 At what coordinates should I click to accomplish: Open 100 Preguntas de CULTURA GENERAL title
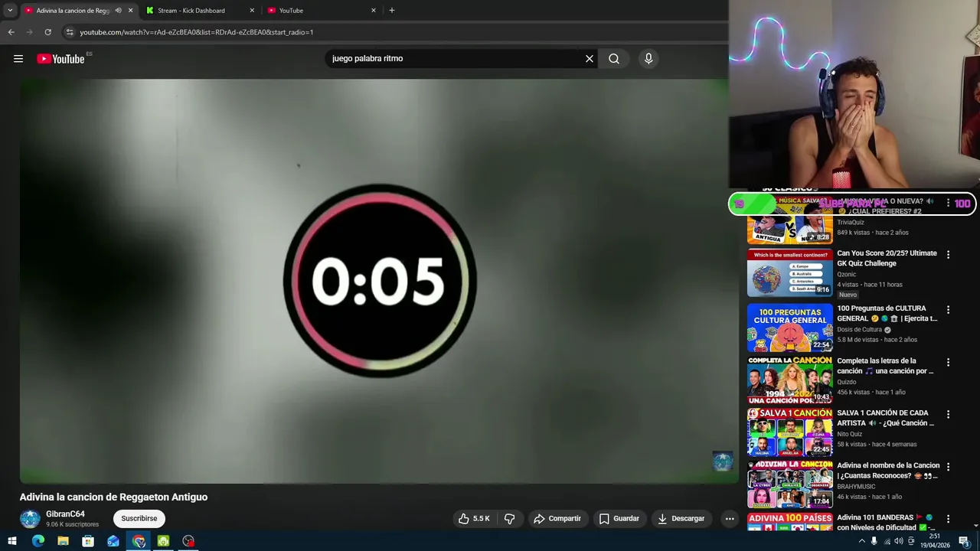click(887, 314)
